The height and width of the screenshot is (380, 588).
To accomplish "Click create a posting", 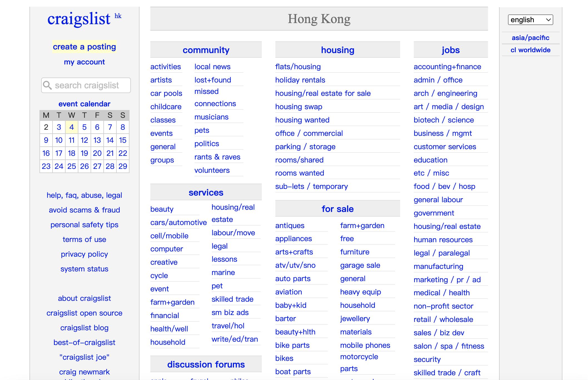I will point(84,47).
